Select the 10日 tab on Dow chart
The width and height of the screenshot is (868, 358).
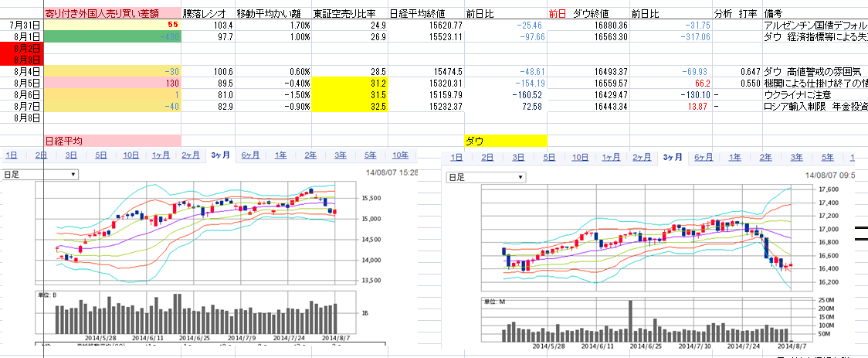tap(579, 158)
